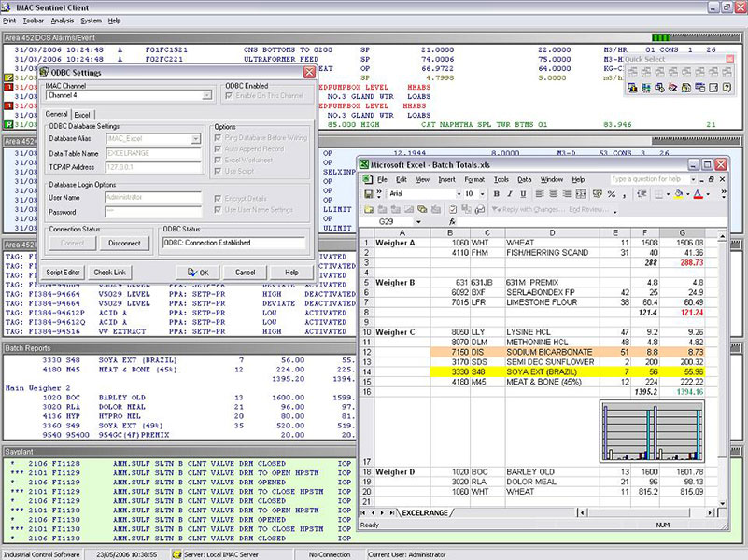Click the Bold button in Excel toolbar
The height and width of the screenshot is (560, 748).
coord(497,194)
